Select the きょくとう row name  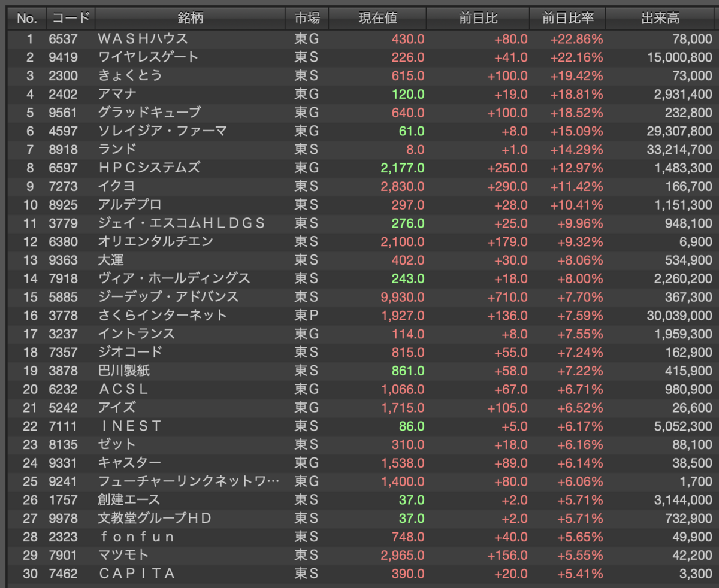point(130,76)
